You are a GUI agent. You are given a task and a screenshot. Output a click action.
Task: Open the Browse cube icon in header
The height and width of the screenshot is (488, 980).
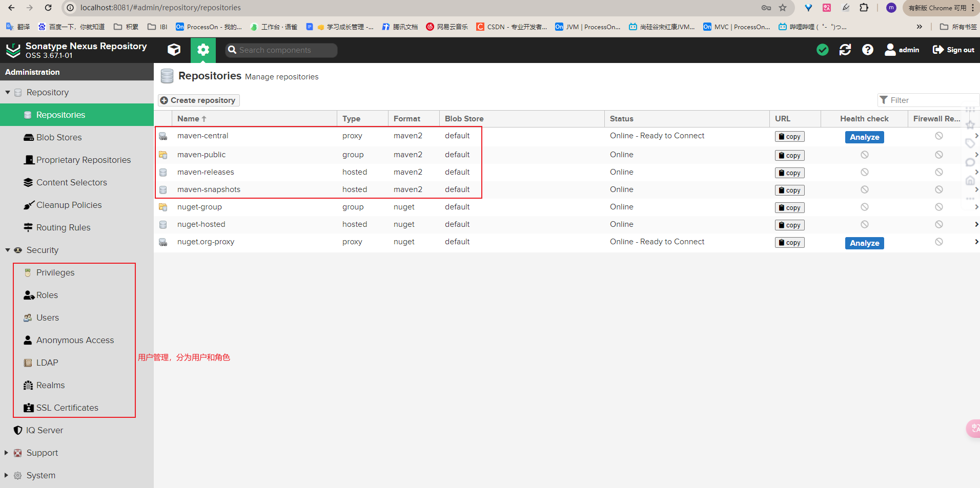(174, 50)
